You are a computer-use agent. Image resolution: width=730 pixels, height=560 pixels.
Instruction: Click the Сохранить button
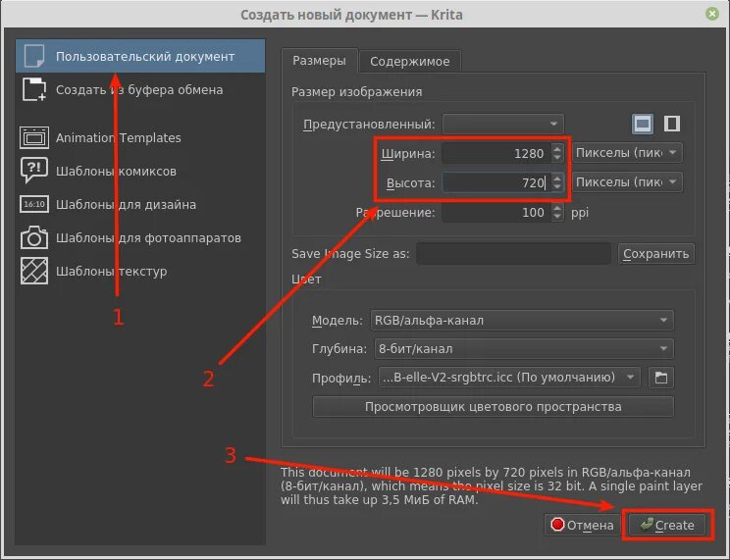pos(656,254)
